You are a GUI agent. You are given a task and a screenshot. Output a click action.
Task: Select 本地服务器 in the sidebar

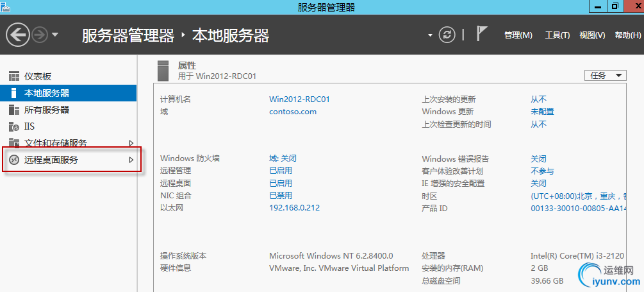click(68, 93)
